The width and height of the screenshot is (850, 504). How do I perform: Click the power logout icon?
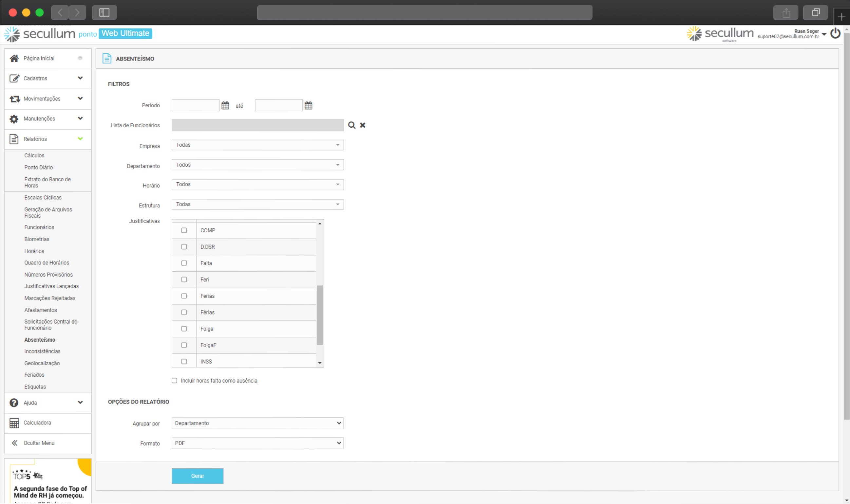[835, 33]
